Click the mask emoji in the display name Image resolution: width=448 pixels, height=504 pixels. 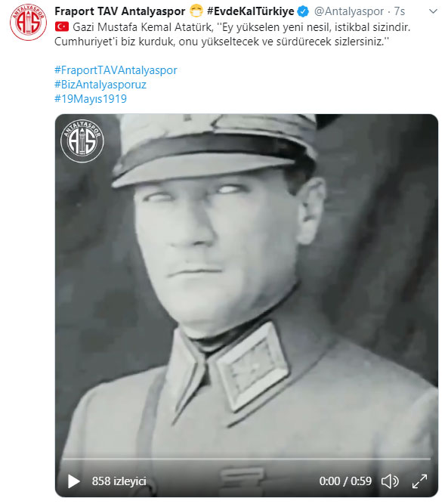point(196,11)
